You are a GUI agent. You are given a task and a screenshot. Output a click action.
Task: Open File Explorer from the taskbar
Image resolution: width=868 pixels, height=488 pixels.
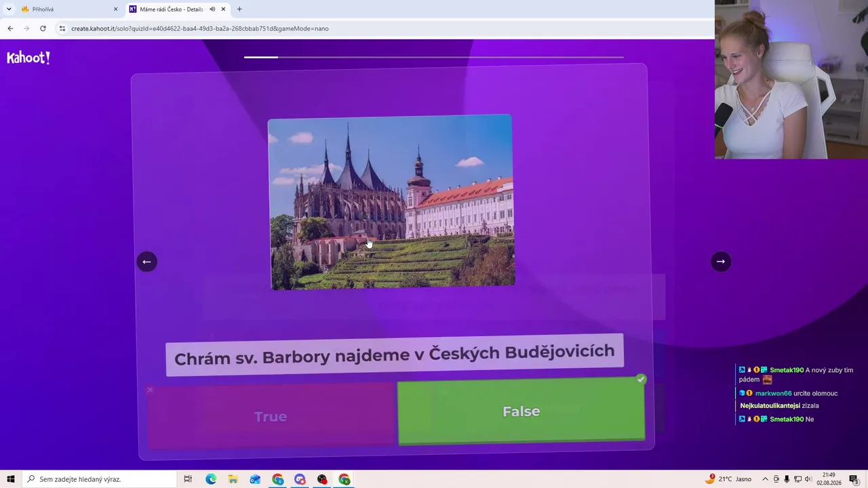pyautogui.click(x=233, y=479)
